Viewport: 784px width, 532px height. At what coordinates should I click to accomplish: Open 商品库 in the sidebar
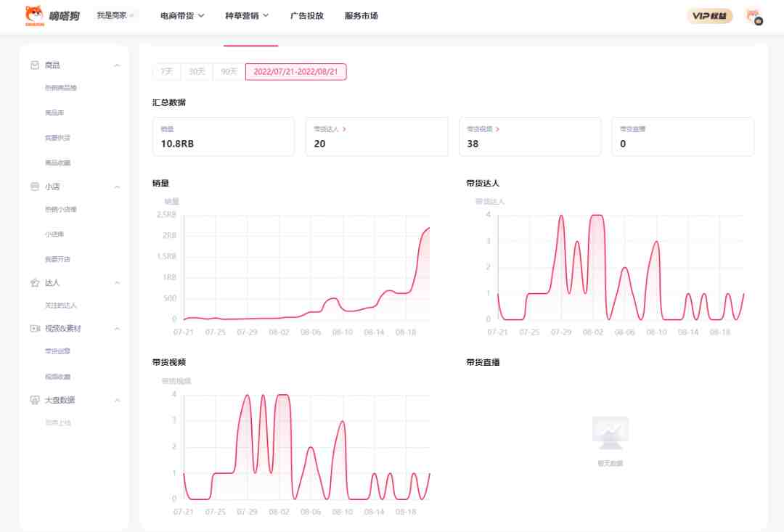pyautogui.click(x=54, y=112)
